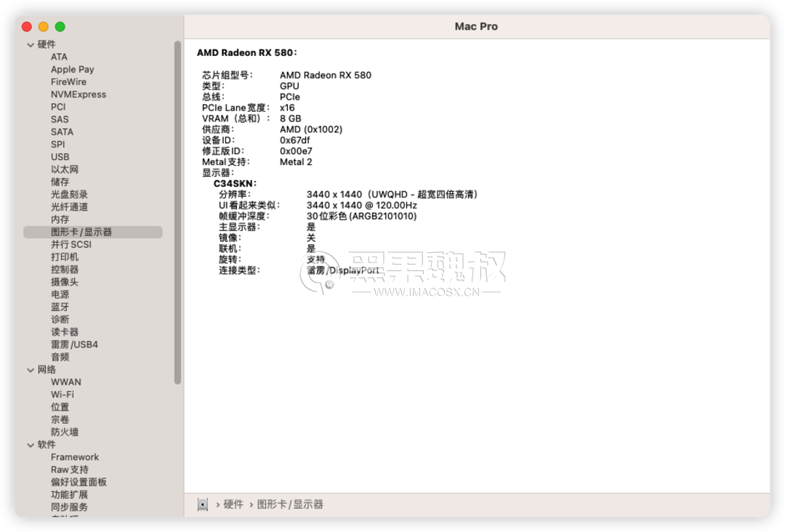The width and height of the screenshot is (785, 532).
Task: Open the 内存 entry
Action: coord(60,219)
